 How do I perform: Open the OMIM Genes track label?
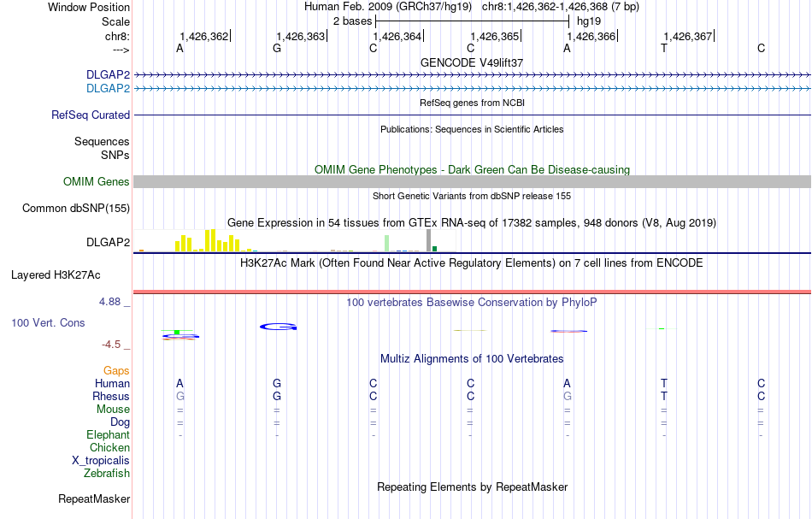pyautogui.click(x=97, y=182)
